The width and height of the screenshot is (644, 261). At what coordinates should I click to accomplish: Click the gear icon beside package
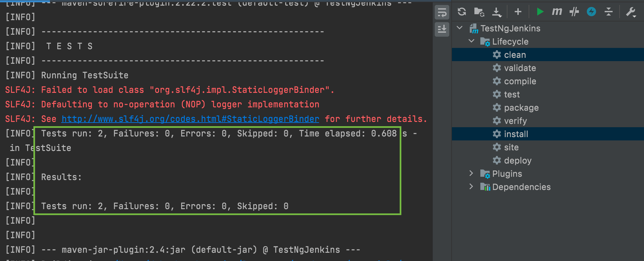tap(497, 107)
